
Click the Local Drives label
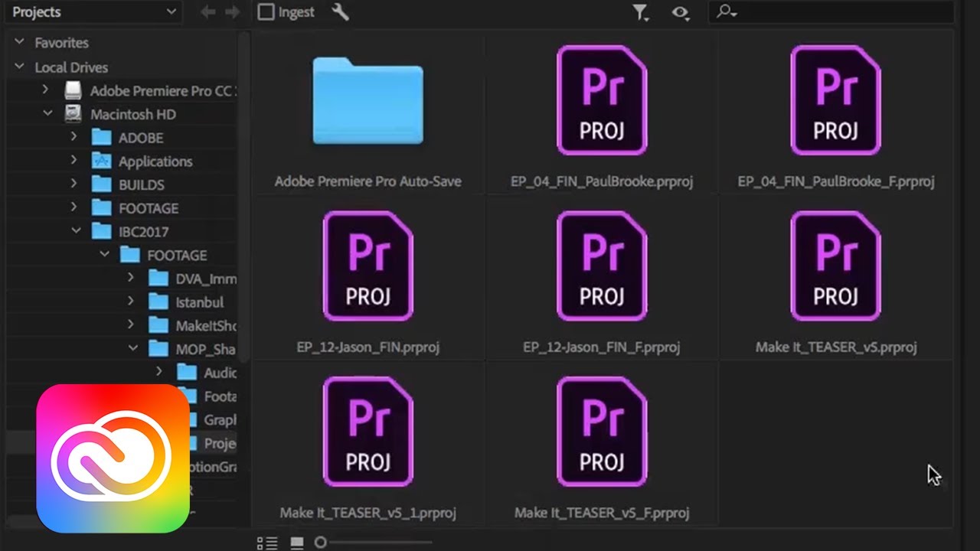pyautogui.click(x=71, y=67)
